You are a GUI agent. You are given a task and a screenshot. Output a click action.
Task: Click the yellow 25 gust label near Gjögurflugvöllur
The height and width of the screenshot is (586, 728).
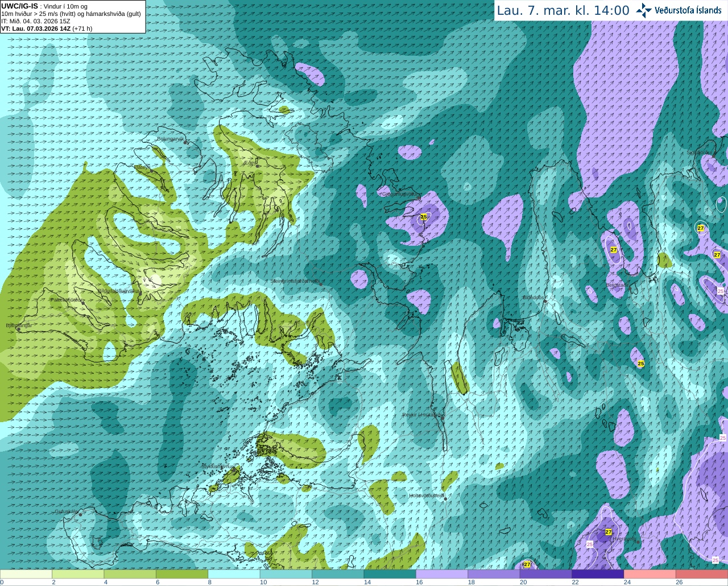tap(424, 217)
